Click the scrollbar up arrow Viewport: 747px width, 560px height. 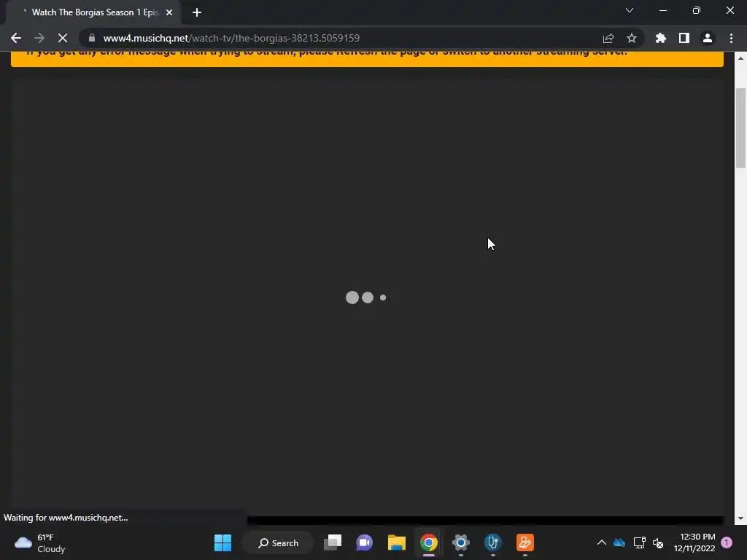[x=740, y=58]
